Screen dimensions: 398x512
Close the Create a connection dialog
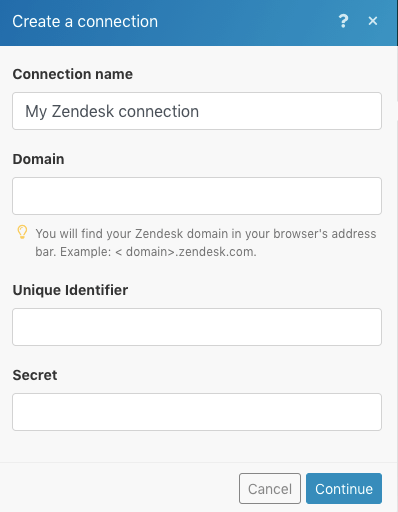pyautogui.click(x=373, y=21)
